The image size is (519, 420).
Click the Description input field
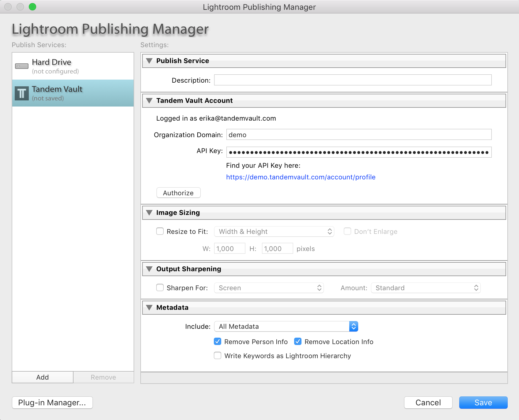[353, 80]
